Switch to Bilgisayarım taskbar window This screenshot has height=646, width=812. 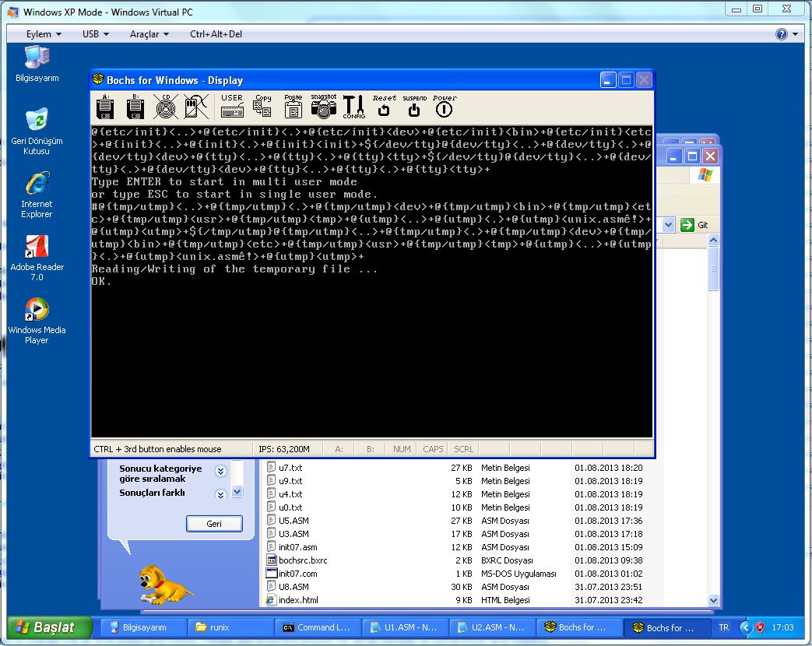click(x=142, y=627)
